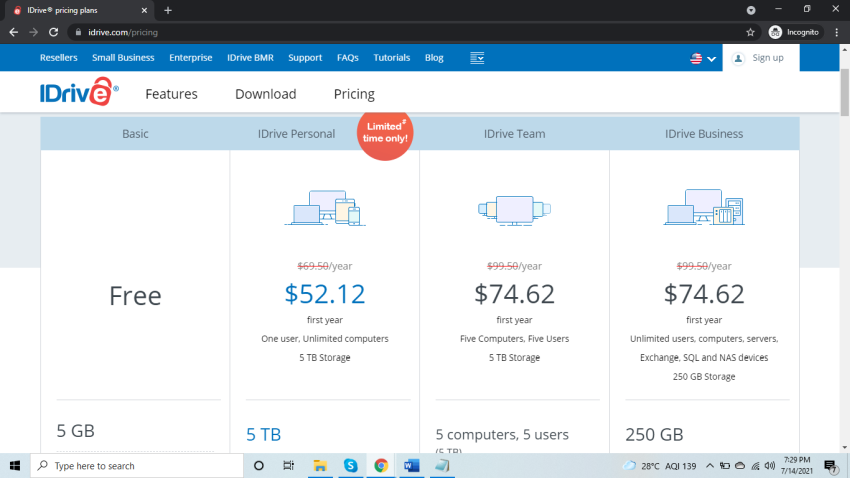
Task: Open the tab search dropdown
Action: pos(751,10)
